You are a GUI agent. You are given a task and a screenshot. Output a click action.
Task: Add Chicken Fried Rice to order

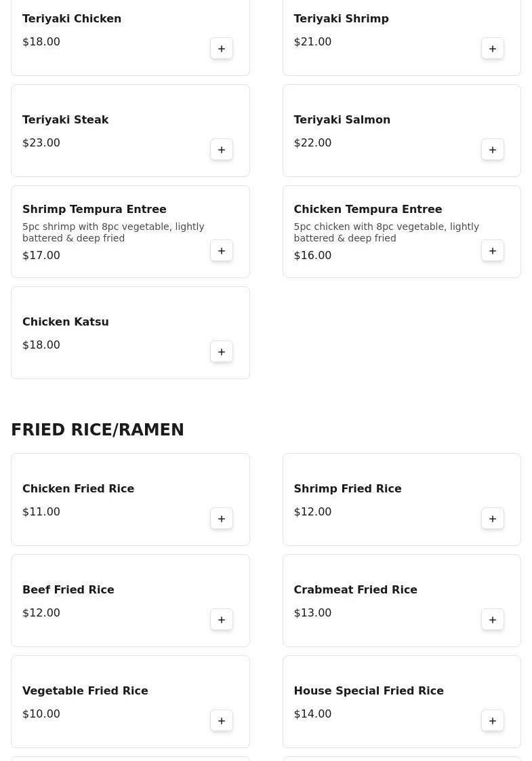222,519
